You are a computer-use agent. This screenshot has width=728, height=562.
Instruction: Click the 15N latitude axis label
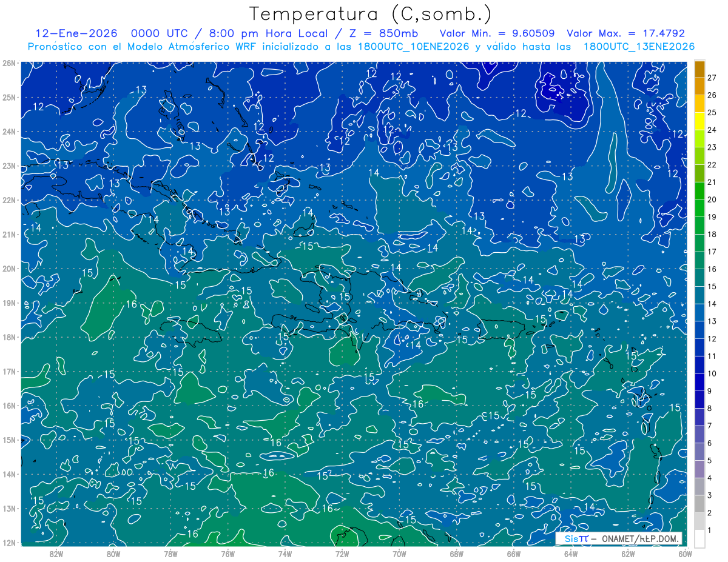tap(9, 440)
